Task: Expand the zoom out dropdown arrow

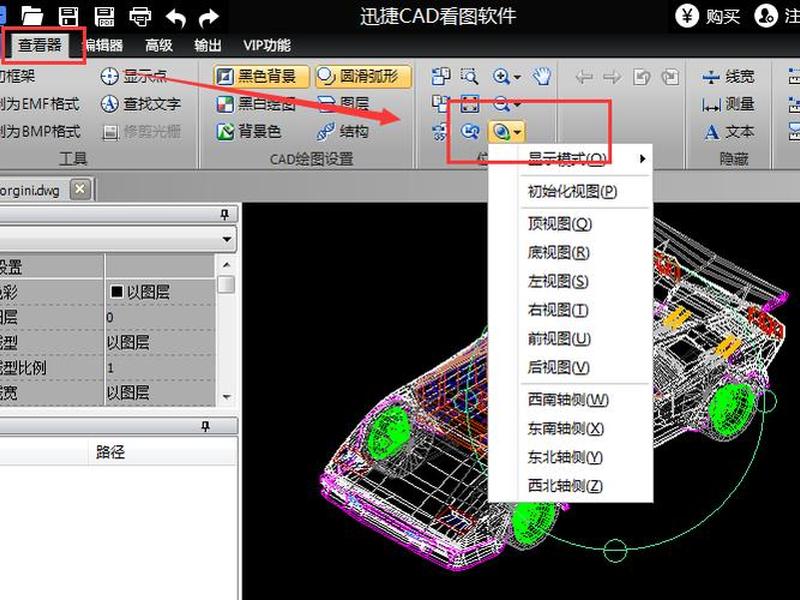Action: tap(517, 105)
